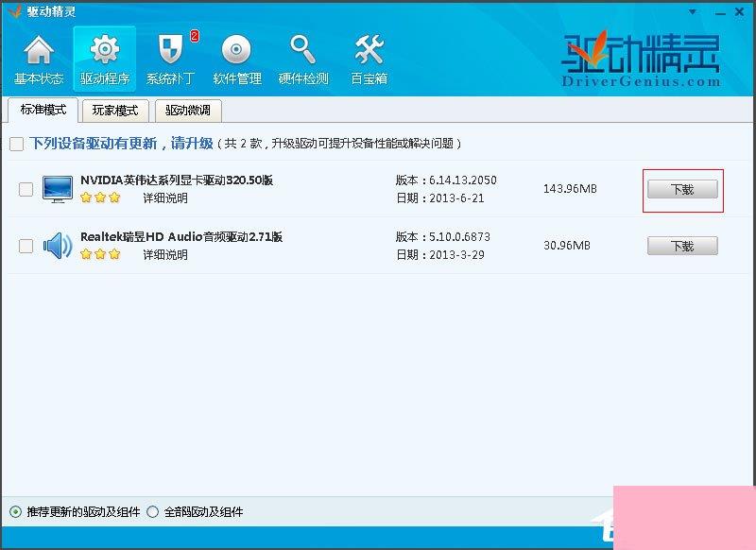Image resolution: width=756 pixels, height=550 pixels.
Task: Click the NVIDIA英伟达系列显卡驱动320.50版 title
Action: tap(177, 180)
